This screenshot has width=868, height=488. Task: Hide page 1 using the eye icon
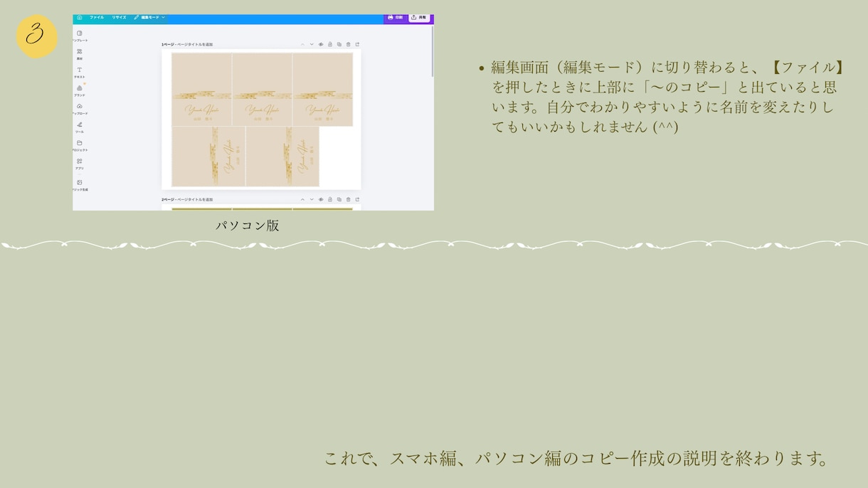tap(321, 44)
